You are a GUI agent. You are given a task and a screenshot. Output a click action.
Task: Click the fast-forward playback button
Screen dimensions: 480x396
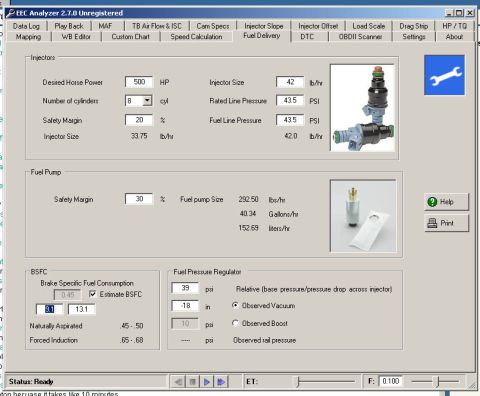[221, 381]
